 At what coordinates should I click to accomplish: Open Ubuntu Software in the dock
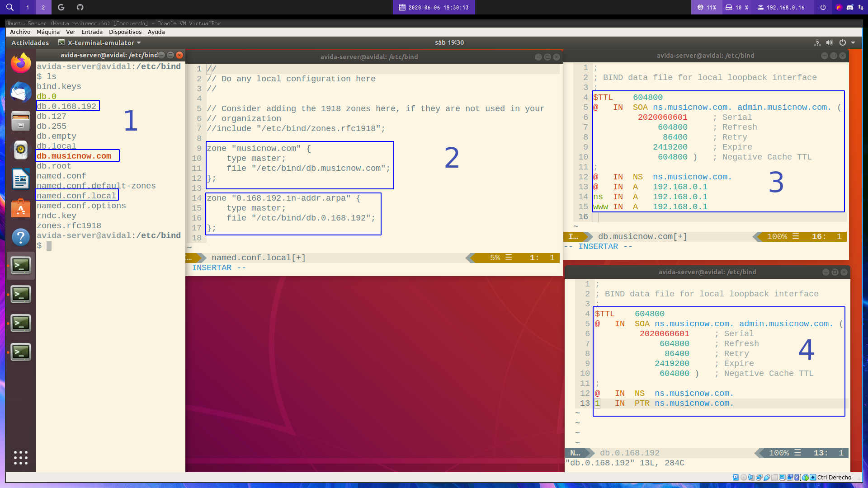(21, 208)
